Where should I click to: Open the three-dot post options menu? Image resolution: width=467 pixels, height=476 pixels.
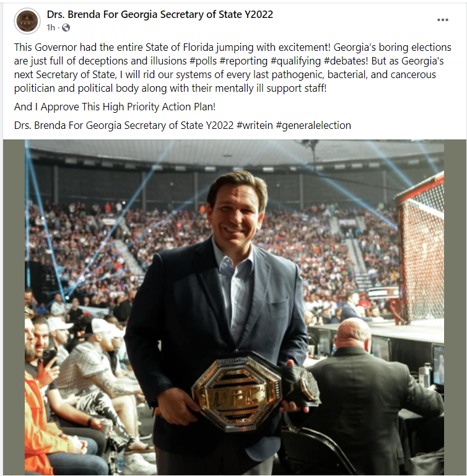pos(442,20)
